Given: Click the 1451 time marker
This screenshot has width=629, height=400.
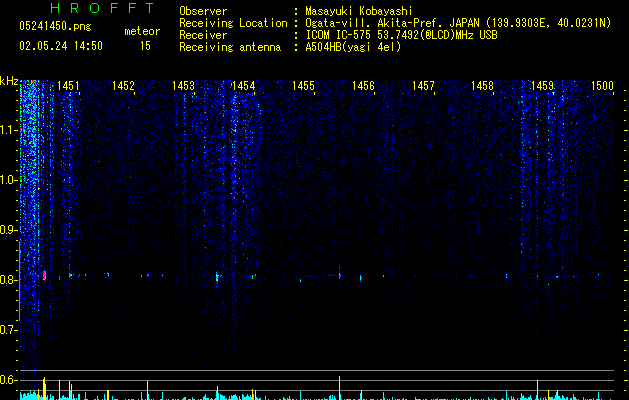Looking at the screenshot, I should 68,86.
